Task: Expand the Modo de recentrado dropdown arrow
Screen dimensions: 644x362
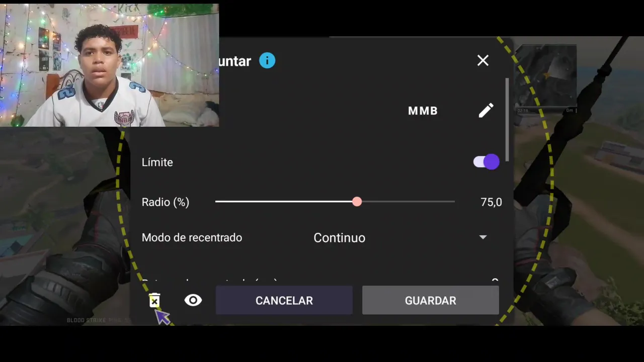Action: pos(483,237)
